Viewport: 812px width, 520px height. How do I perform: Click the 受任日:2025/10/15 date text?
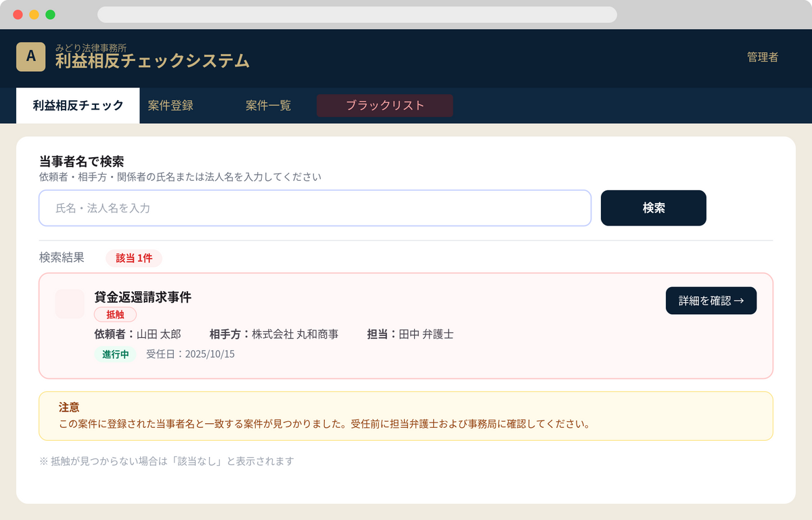[x=190, y=354]
